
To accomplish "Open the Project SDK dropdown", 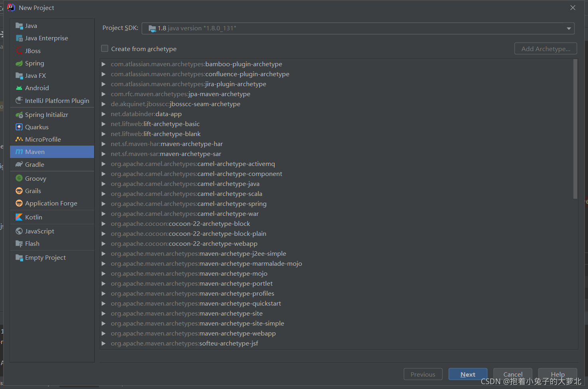I will pos(358,28).
